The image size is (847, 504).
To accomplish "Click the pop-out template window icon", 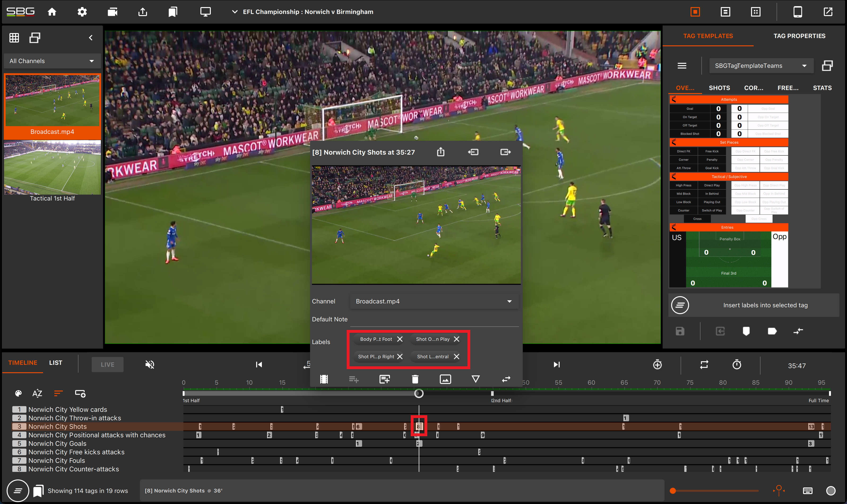I will coord(827,66).
